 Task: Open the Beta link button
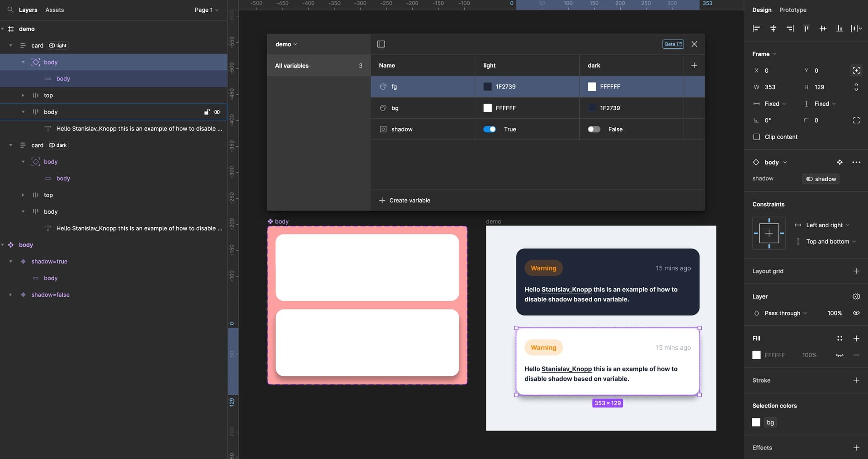(x=673, y=44)
